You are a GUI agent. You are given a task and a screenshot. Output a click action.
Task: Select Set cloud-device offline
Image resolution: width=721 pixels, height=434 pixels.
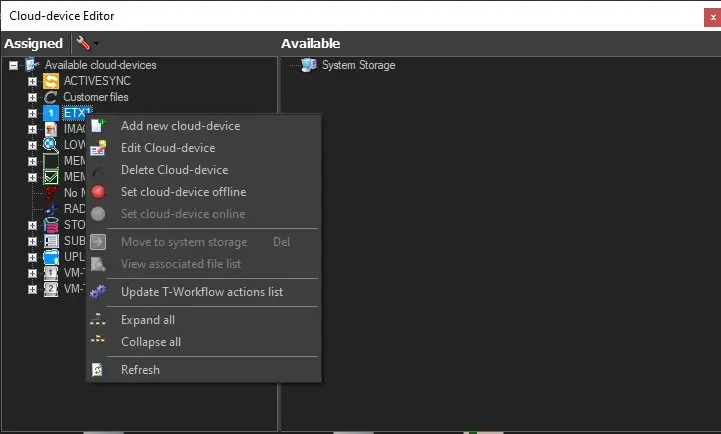click(x=183, y=192)
